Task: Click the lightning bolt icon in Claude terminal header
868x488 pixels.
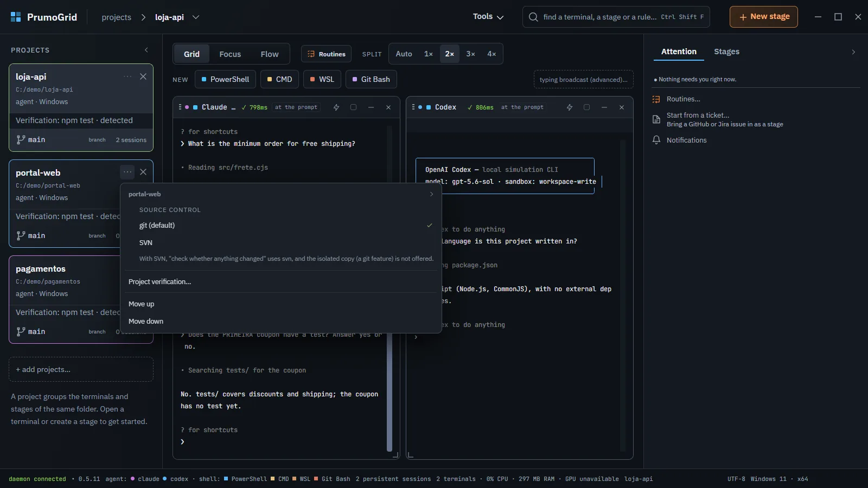Action: coord(336,107)
